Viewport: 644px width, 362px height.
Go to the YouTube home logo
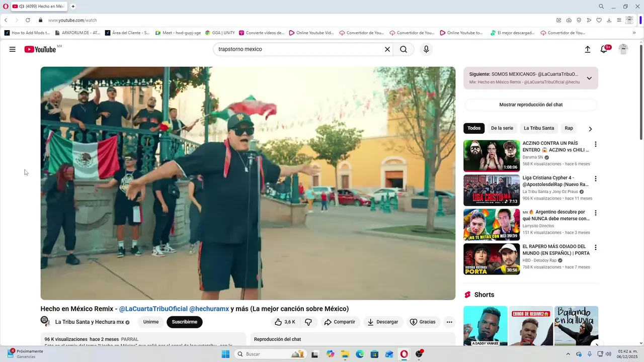pos(40,49)
